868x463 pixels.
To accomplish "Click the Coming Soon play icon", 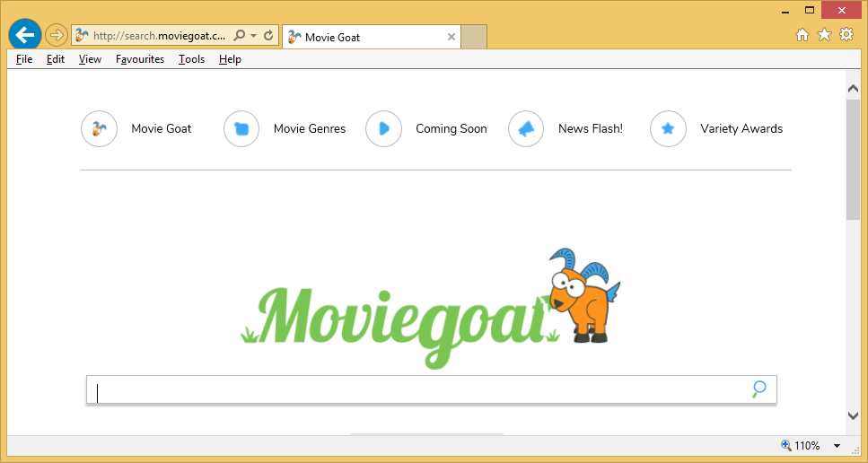I will 383,129.
